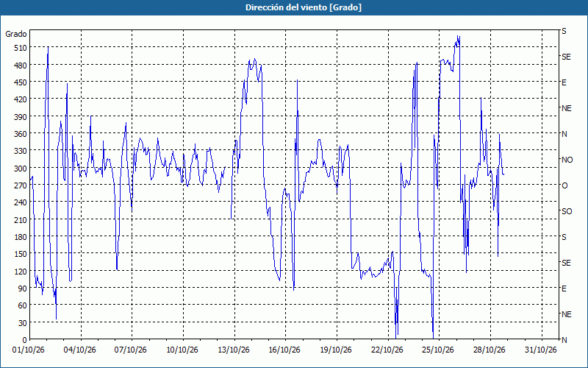Click the 'SO' compass label near 210
Viewport: 588px width, 368px height.
point(567,212)
